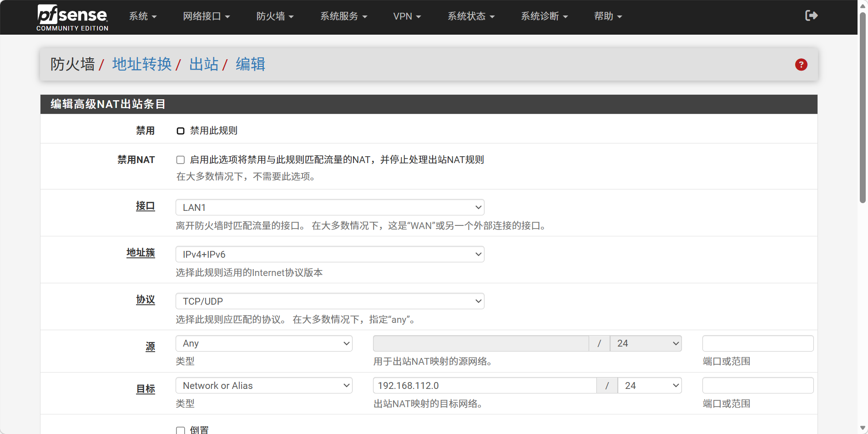Open the 防火墙 menu

point(275,16)
